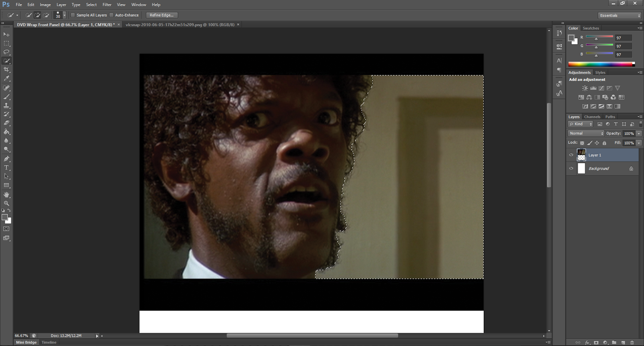Open the Fill slider dropdown arrow

pyautogui.click(x=639, y=143)
